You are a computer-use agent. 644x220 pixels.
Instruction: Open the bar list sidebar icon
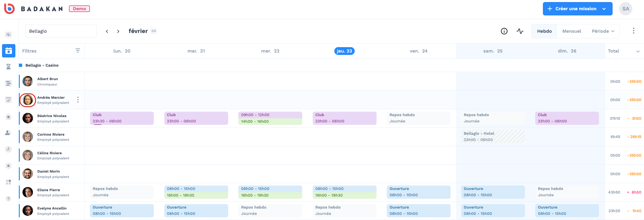8,83
